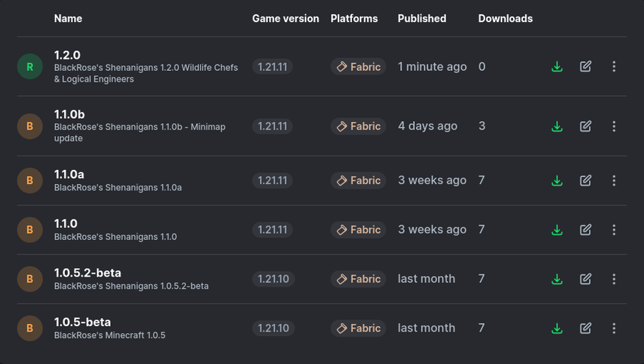Download version 1.2.0 file
Screen dimensions: 644x364
coord(557,67)
